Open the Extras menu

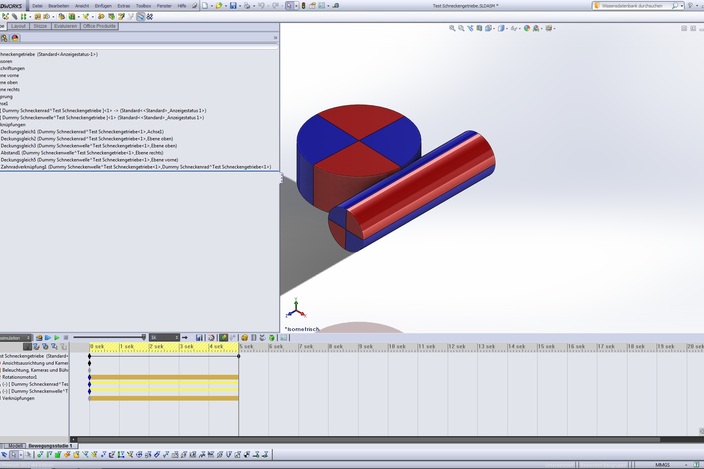(x=123, y=5)
